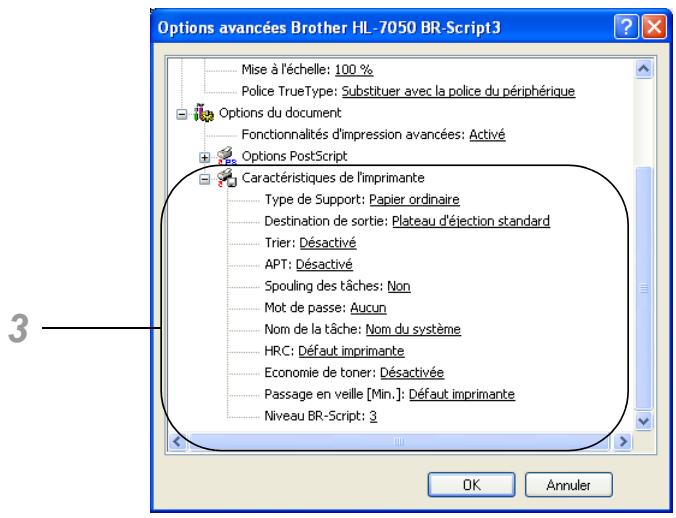Click the Options PostScript printer icon

click(227, 156)
